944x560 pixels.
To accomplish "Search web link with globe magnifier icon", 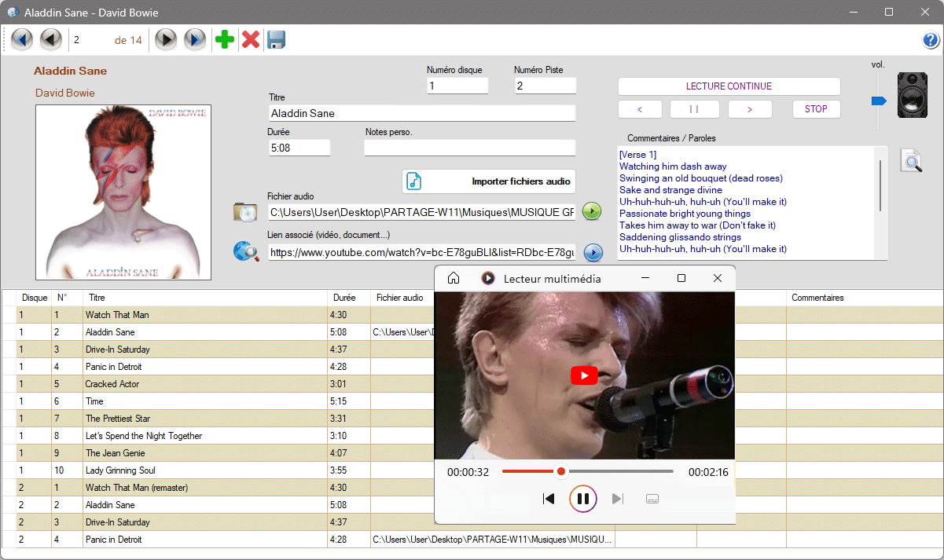I will (x=245, y=251).
